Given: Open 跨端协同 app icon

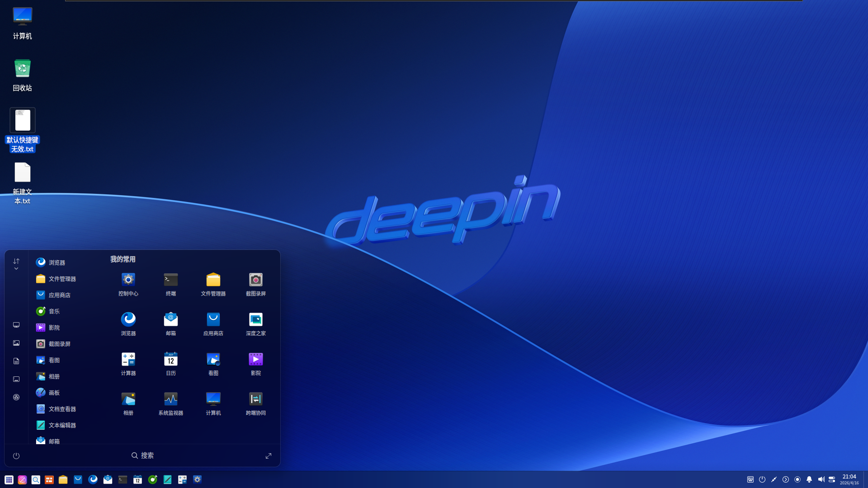Looking at the screenshot, I should (256, 399).
